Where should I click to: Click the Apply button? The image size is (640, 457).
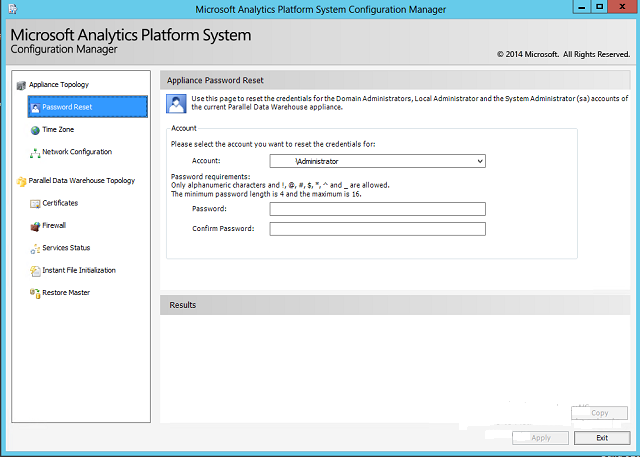(540, 438)
